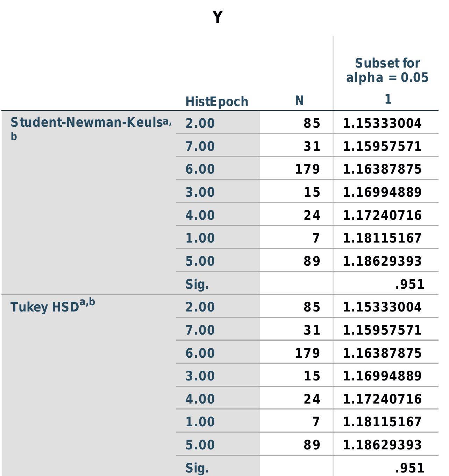Select the N column header

[x=299, y=101]
